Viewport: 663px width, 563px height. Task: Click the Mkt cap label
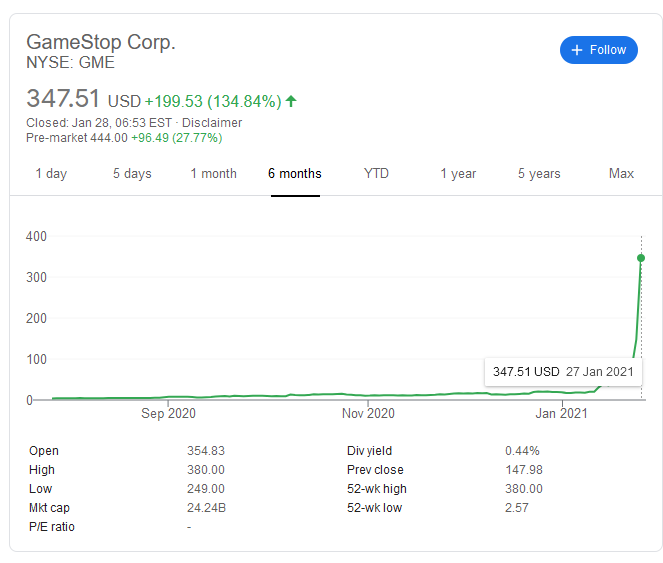(x=49, y=508)
